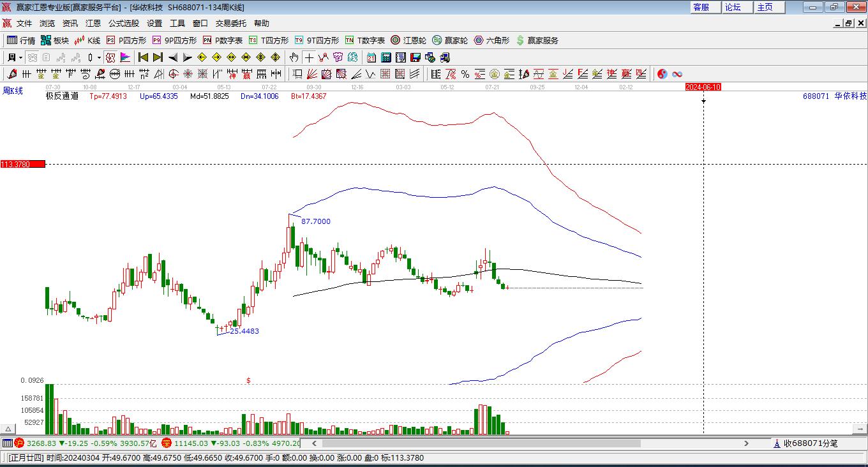Toggle the T数字表 number table

pos(364,40)
